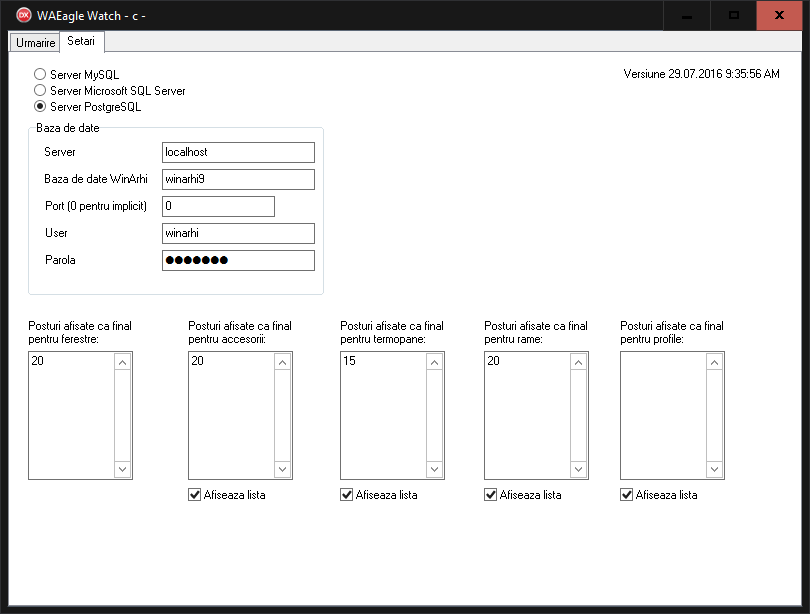Click inside the empty profile posts textbox

661,415
